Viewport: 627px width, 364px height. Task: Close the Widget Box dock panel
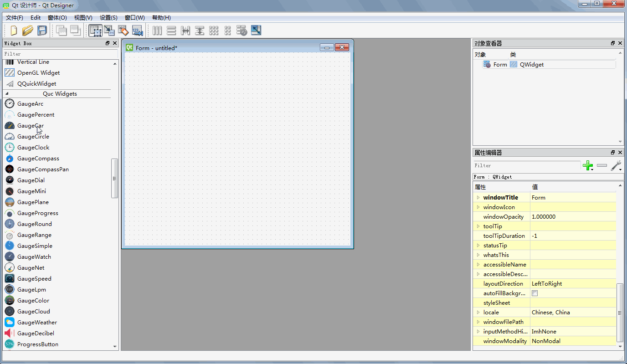pyautogui.click(x=114, y=43)
